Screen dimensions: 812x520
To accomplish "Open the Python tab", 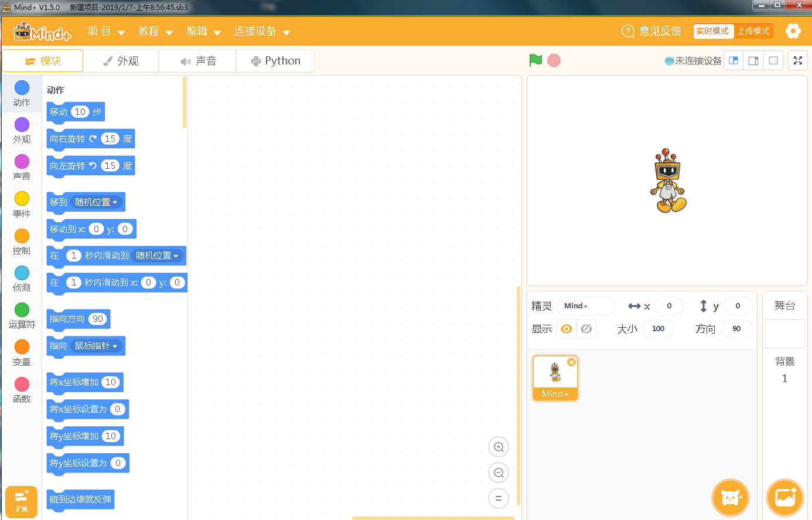I will 275,61.
